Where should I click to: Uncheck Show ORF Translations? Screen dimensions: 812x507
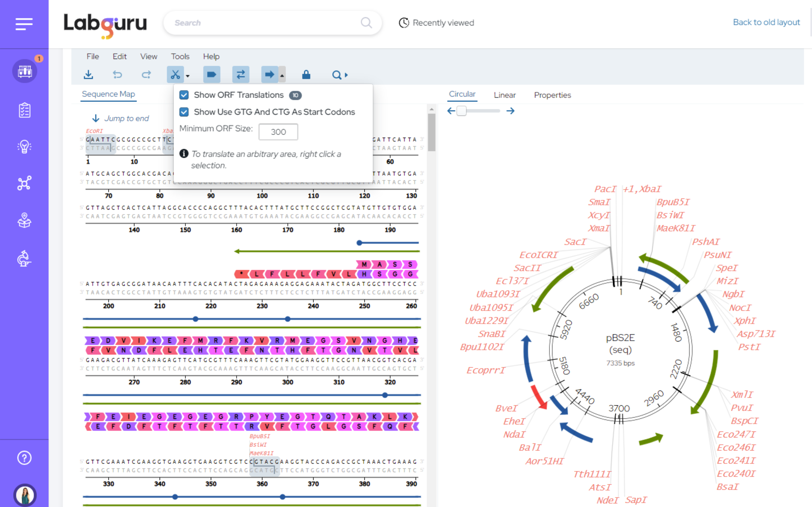pos(184,95)
